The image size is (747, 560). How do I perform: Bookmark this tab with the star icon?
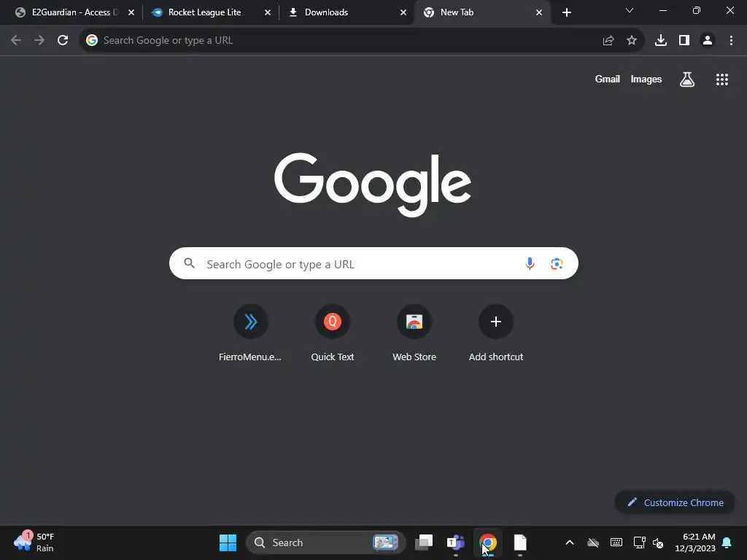632,41
